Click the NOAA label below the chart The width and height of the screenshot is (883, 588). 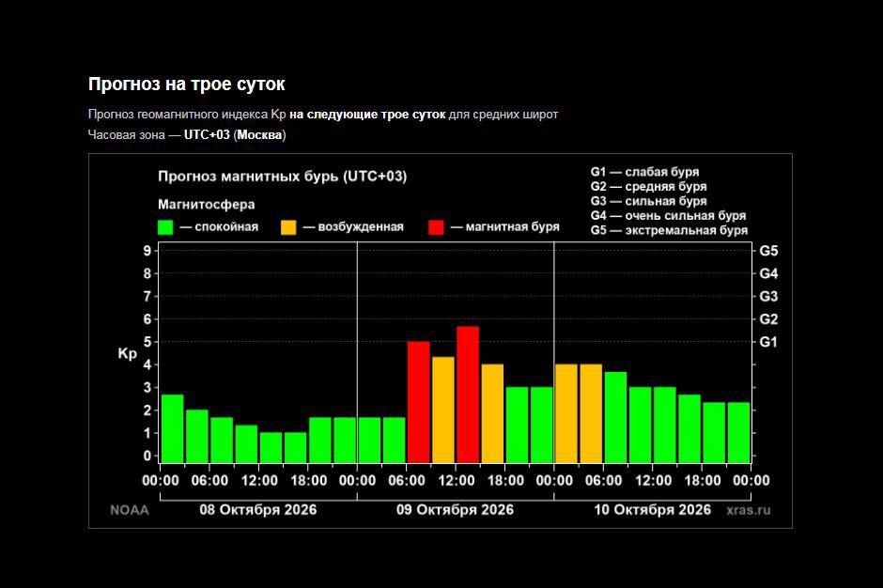point(130,510)
